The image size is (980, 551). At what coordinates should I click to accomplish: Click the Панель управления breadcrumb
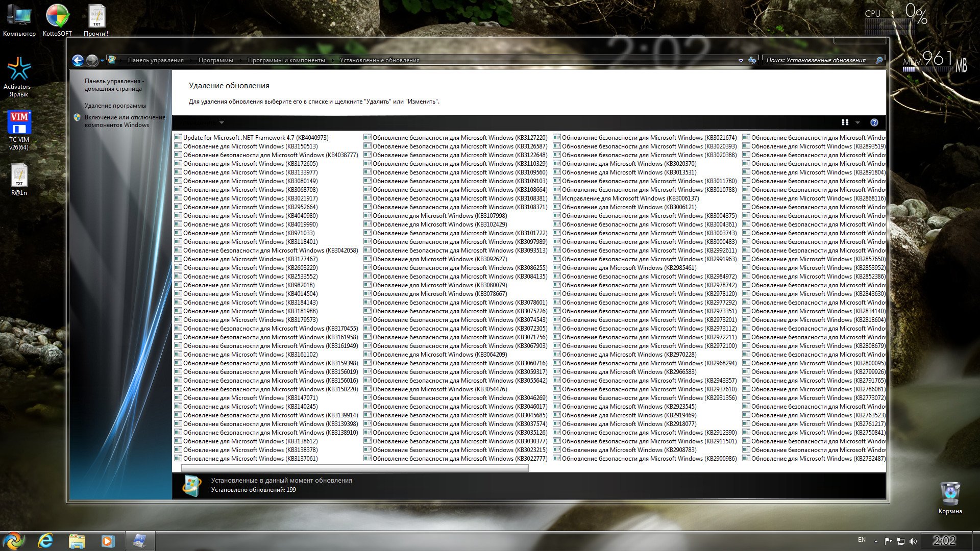pyautogui.click(x=156, y=60)
